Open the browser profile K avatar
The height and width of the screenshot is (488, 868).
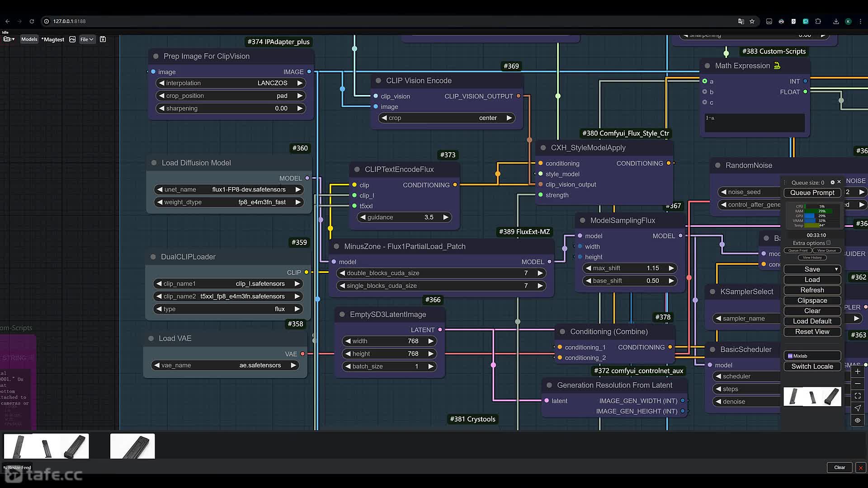[848, 21]
